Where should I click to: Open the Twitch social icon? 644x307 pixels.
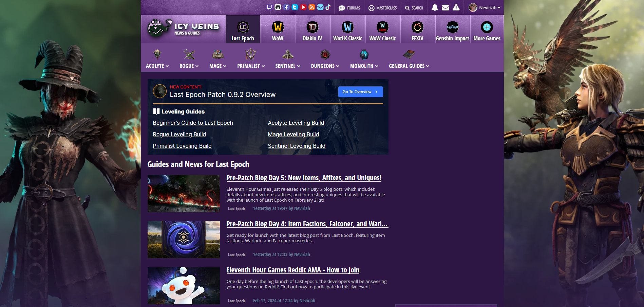pyautogui.click(x=269, y=7)
